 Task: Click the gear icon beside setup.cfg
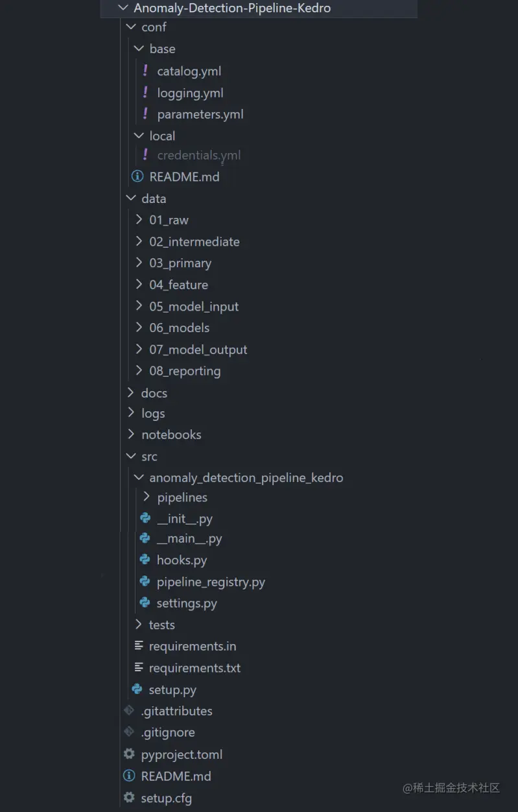[129, 798]
